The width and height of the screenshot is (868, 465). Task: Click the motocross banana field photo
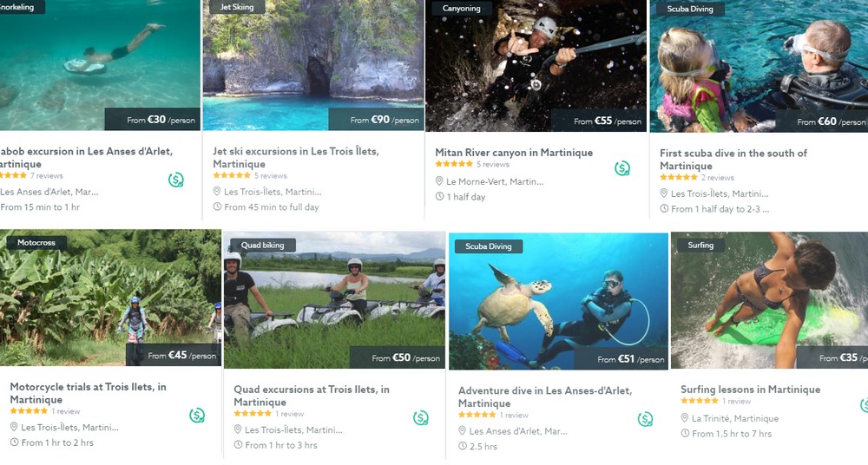[x=110, y=298]
